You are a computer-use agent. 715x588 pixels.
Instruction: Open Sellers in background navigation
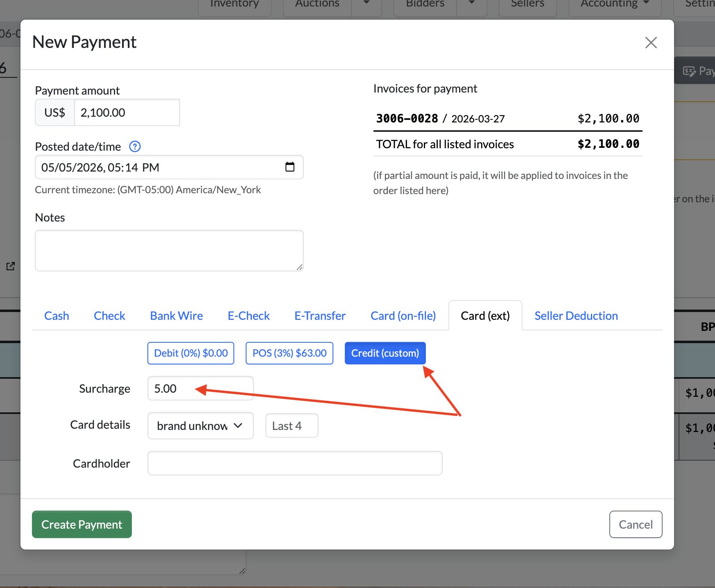tap(527, 5)
